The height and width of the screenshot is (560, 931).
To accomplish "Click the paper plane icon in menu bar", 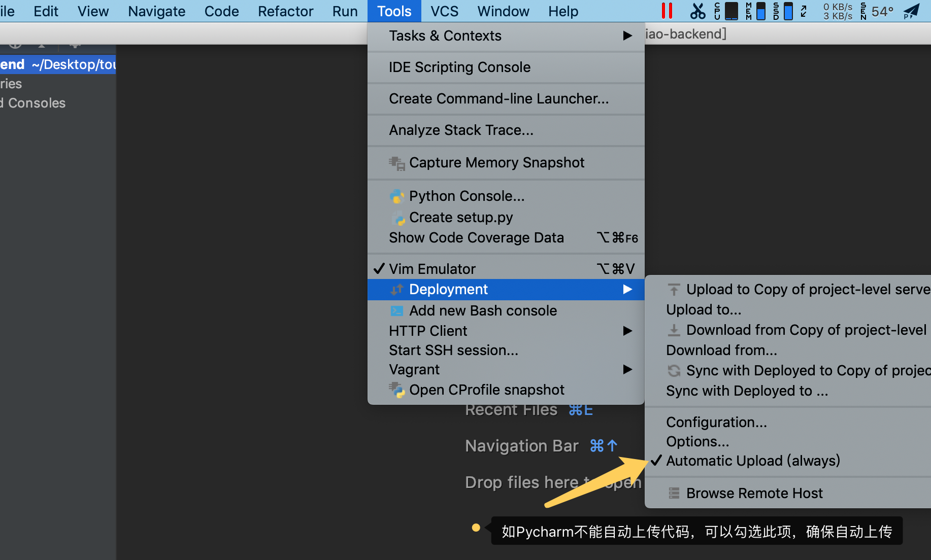I will click(x=912, y=11).
